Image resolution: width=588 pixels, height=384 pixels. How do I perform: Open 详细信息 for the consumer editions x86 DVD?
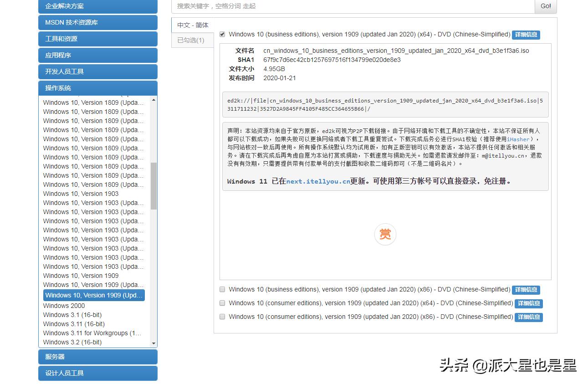(528, 317)
